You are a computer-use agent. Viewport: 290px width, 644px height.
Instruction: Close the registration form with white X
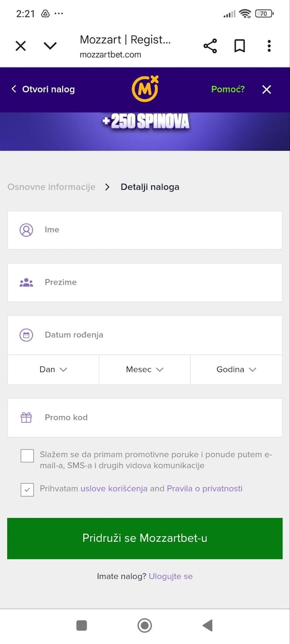click(267, 89)
